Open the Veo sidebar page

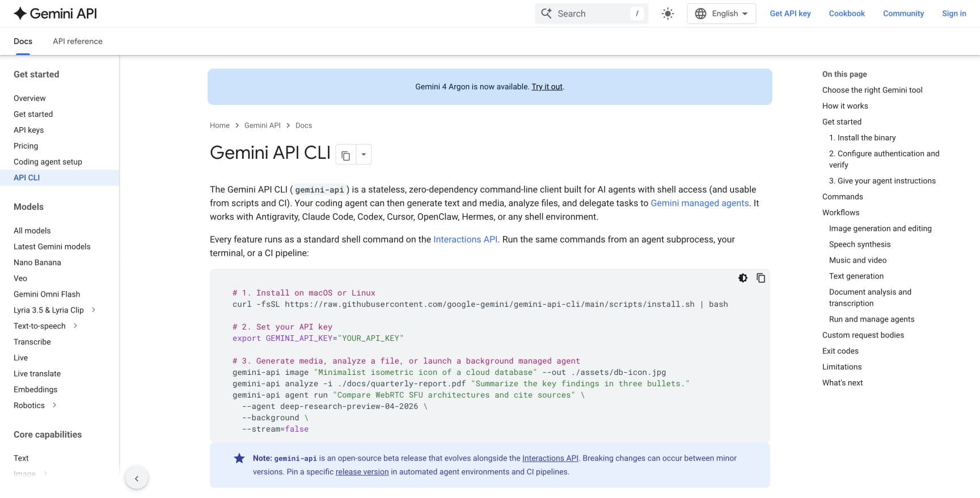20,278
